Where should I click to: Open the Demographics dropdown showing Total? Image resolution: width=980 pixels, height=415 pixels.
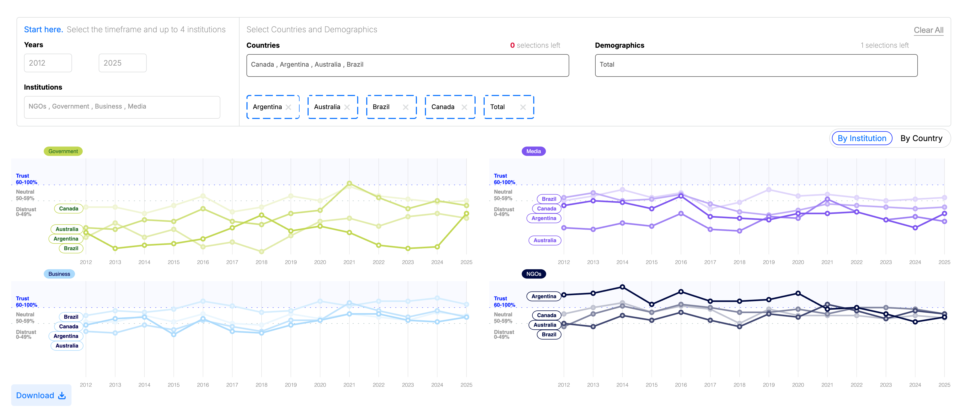[x=756, y=65]
